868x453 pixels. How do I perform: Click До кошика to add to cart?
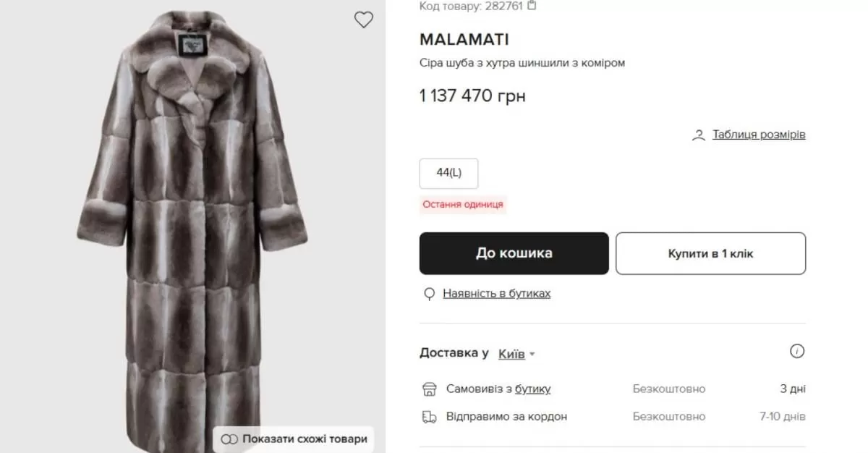click(514, 253)
